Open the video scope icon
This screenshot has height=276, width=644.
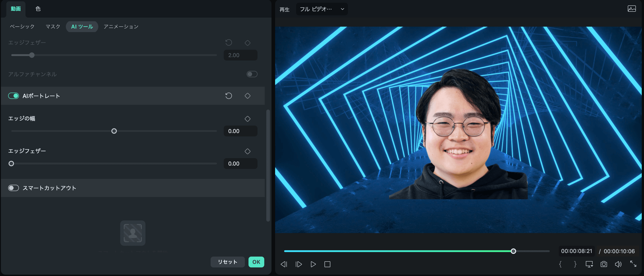tap(632, 9)
